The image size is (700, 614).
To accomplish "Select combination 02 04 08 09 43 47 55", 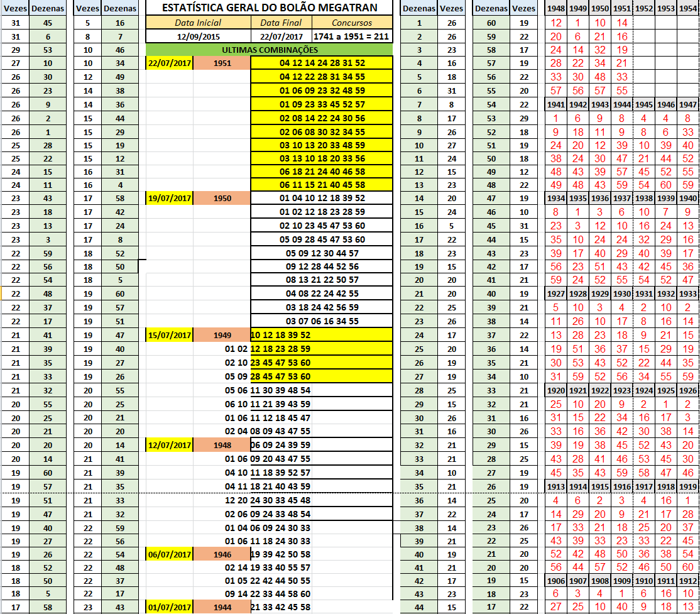I will pos(268,431).
